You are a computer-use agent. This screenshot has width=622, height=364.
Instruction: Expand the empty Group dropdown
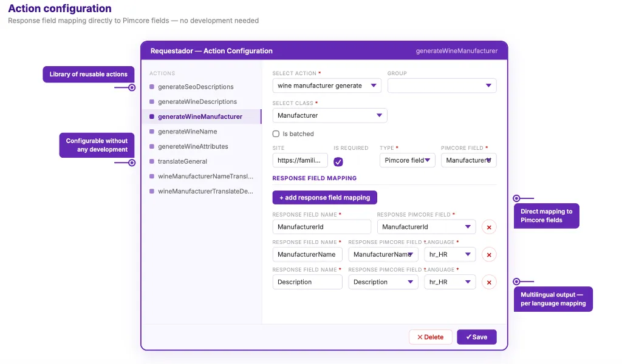[442, 86]
